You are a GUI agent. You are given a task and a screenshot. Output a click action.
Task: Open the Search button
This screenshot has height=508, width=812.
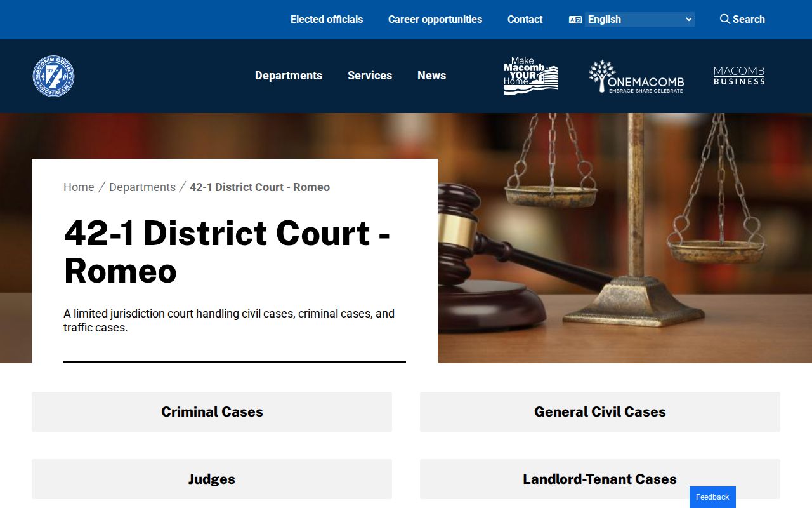pos(742,20)
